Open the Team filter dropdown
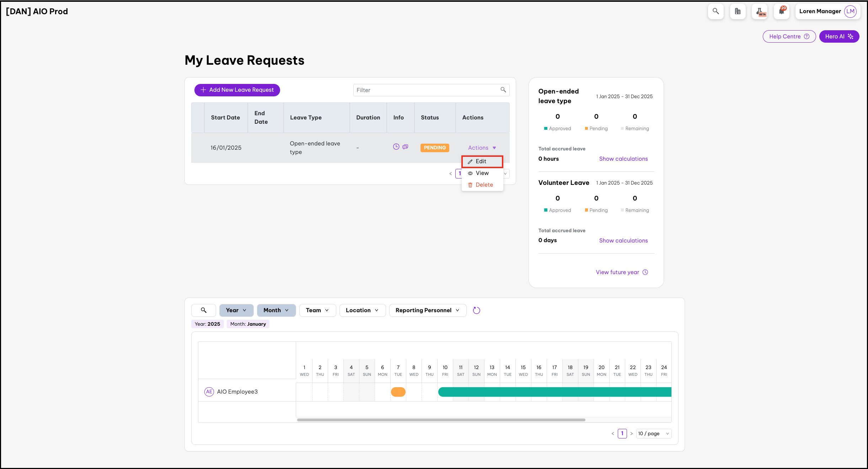Image resolution: width=868 pixels, height=469 pixels. tap(317, 310)
